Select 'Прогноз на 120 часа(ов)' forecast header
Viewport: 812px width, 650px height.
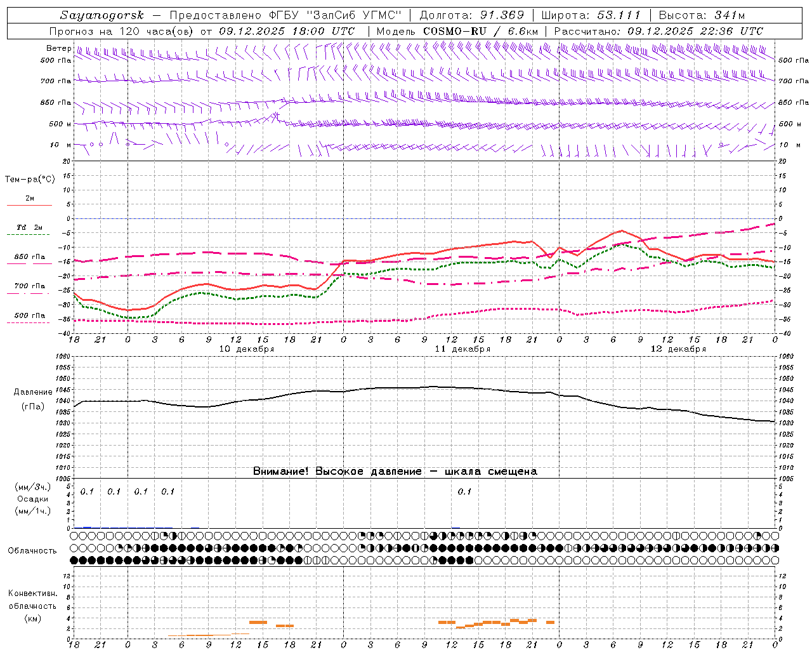pyautogui.click(x=122, y=31)
